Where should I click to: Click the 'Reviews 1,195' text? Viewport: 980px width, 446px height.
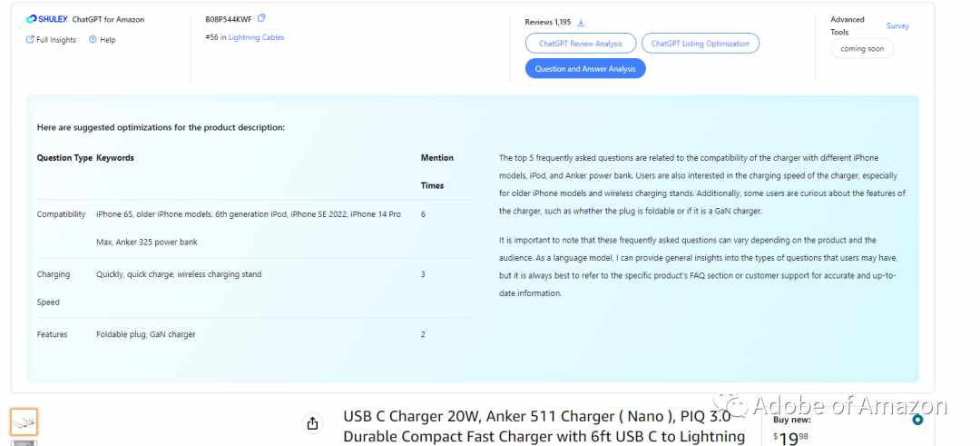click(547, 22)
